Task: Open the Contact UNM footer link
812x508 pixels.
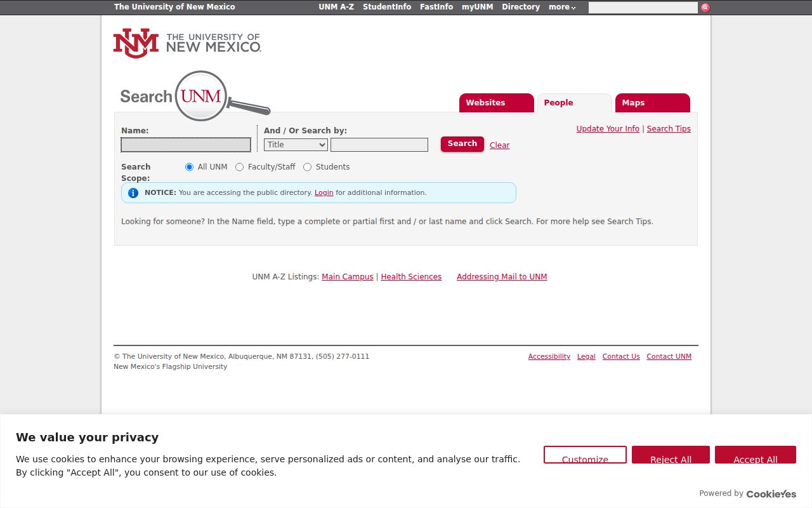Action: [669, 357]
